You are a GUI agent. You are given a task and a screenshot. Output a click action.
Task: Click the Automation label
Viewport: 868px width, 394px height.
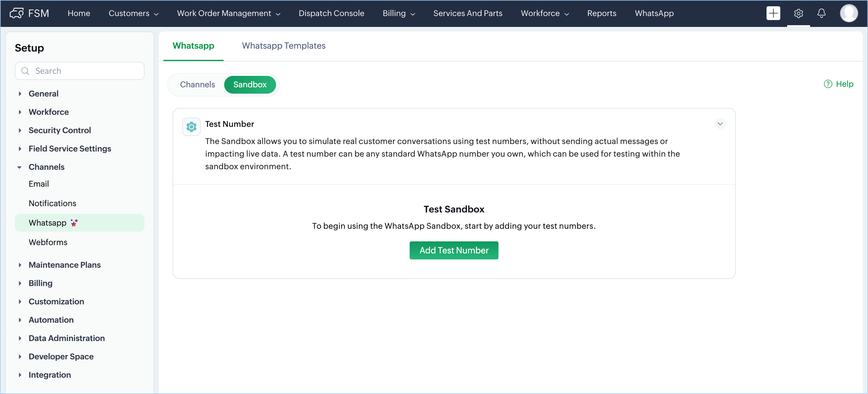point(51,320)
